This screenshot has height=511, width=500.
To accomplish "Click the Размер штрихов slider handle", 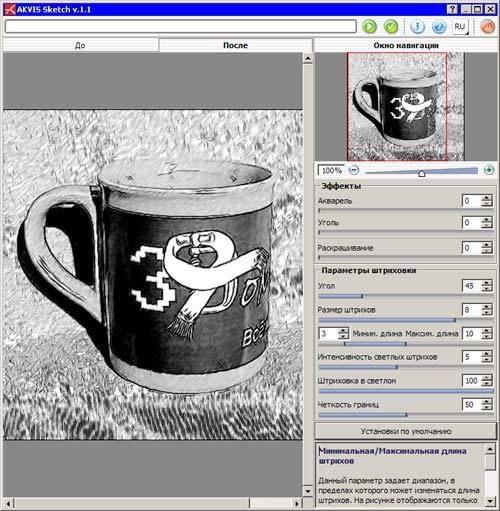I will 455,320.
